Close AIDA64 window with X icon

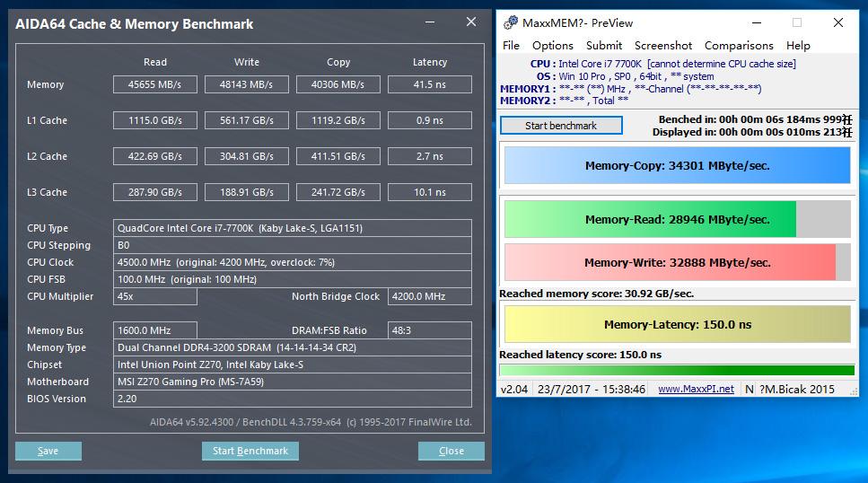click(x=471, y=22)
